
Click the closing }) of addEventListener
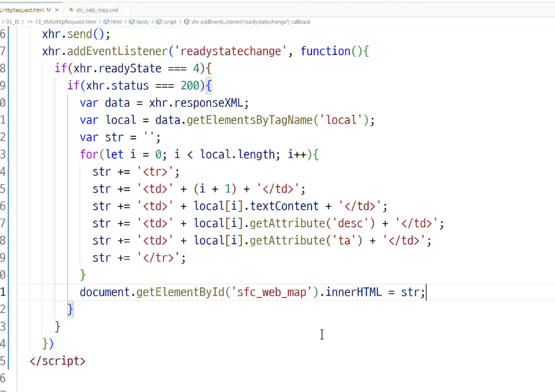pyautogui.click(x=48, y=344)
